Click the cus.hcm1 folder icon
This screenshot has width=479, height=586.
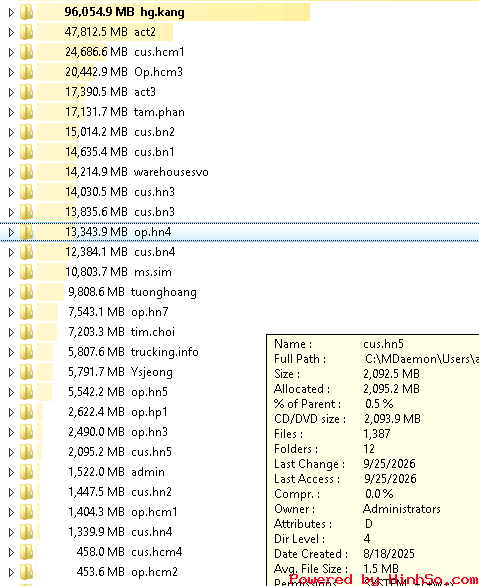click(x=27, y=52)
